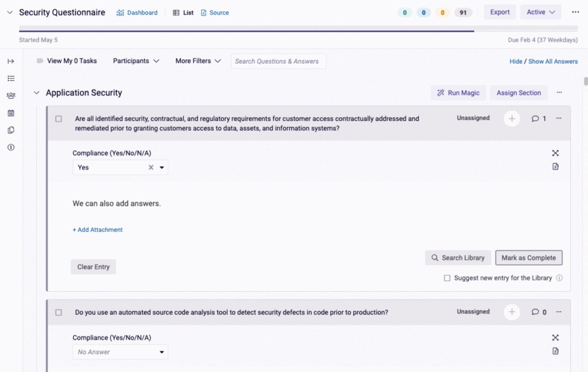588x372 pixels.
Task: Collapse the Application Security section
Action: click(36, 92)
